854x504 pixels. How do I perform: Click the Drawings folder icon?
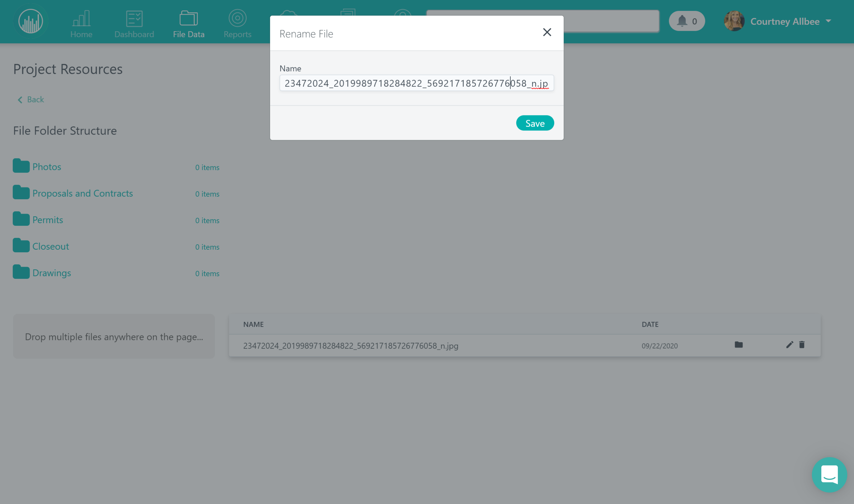pyautogui.click(x=21, y=272)
